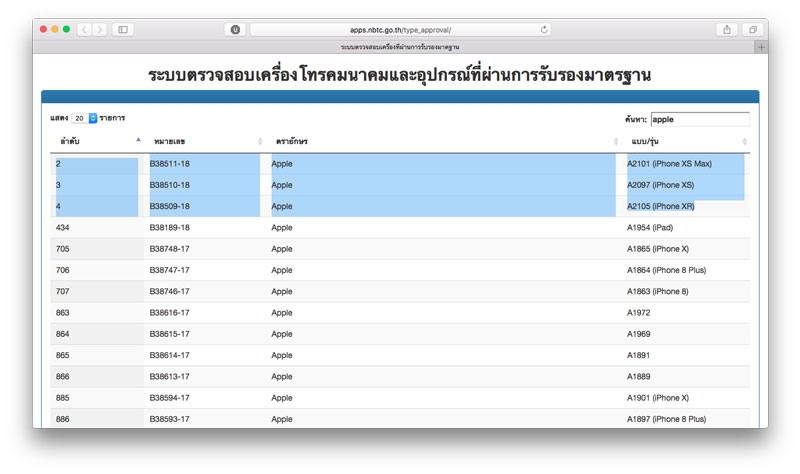Open the Share button in toolbar
The image size is (800, 474).
tap(727, 30)
